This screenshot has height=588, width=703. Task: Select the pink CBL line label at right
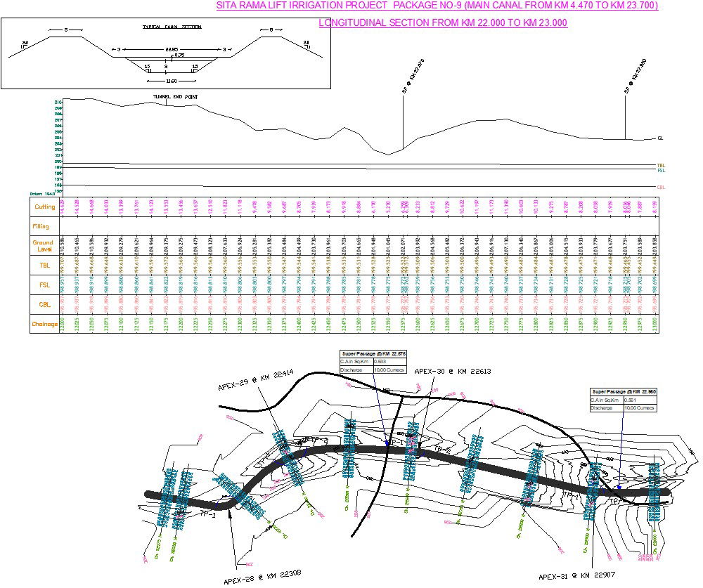(x=661, y=188)
